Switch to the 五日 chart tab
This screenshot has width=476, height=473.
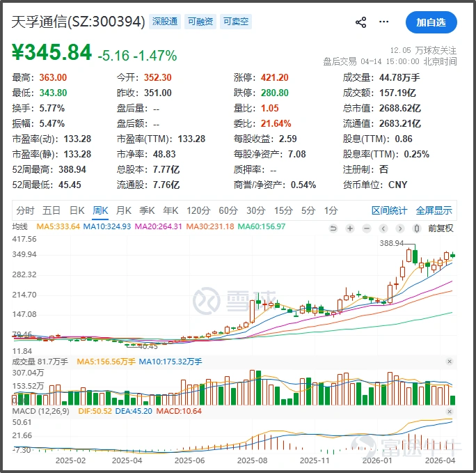(x=51, y=210)
